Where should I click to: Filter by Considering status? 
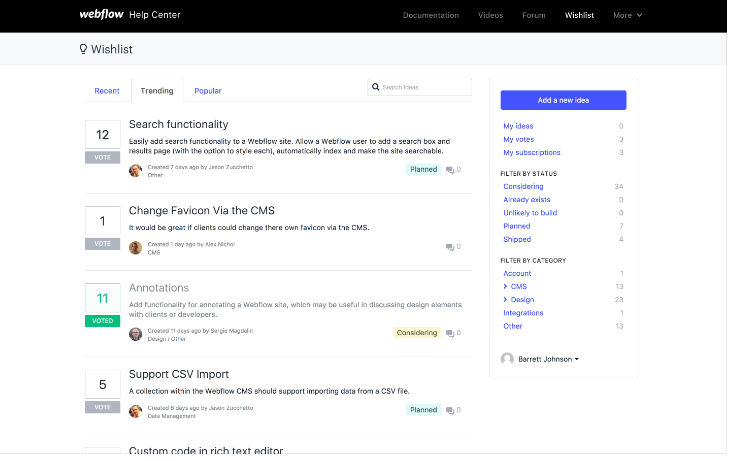tap(524, 187)
